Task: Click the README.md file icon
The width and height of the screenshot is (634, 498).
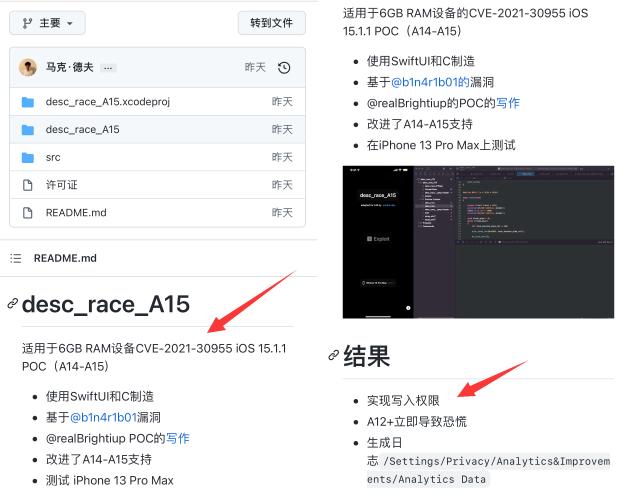Action: [27, 213]
